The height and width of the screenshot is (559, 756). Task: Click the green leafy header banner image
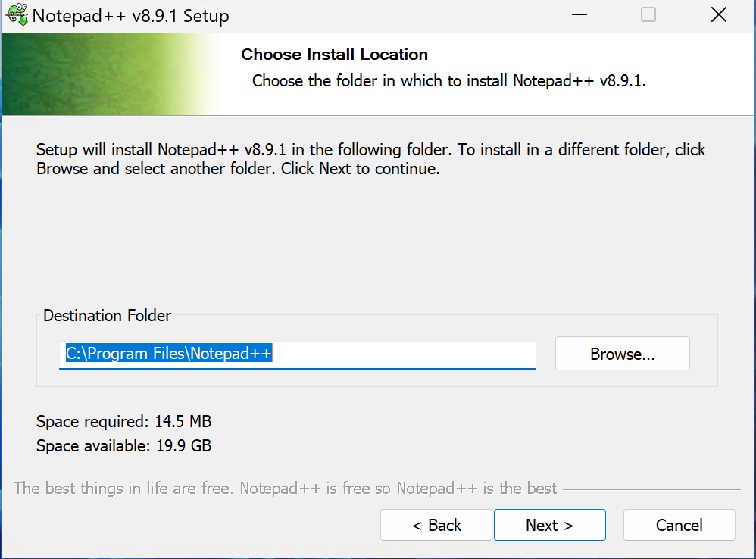click(x=111, y=73)
